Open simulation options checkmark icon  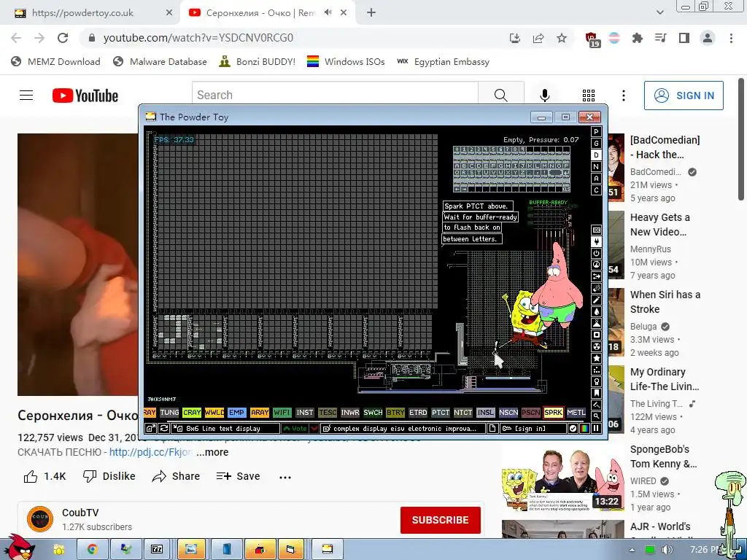pos(573,429)
